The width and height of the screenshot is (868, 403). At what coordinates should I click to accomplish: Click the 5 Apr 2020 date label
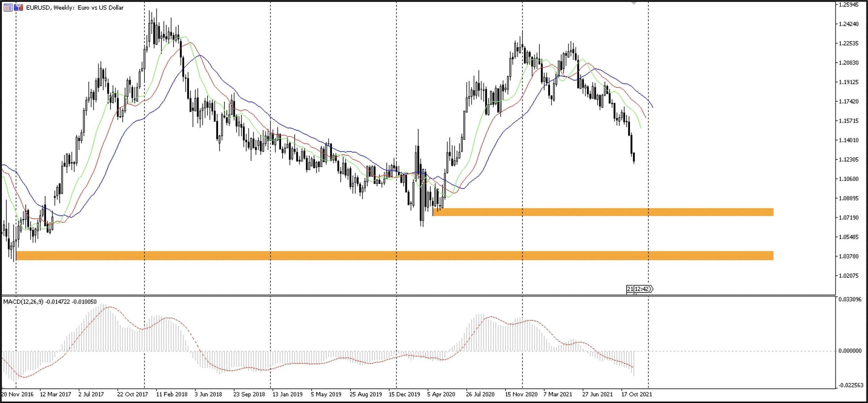coord(441,394)
